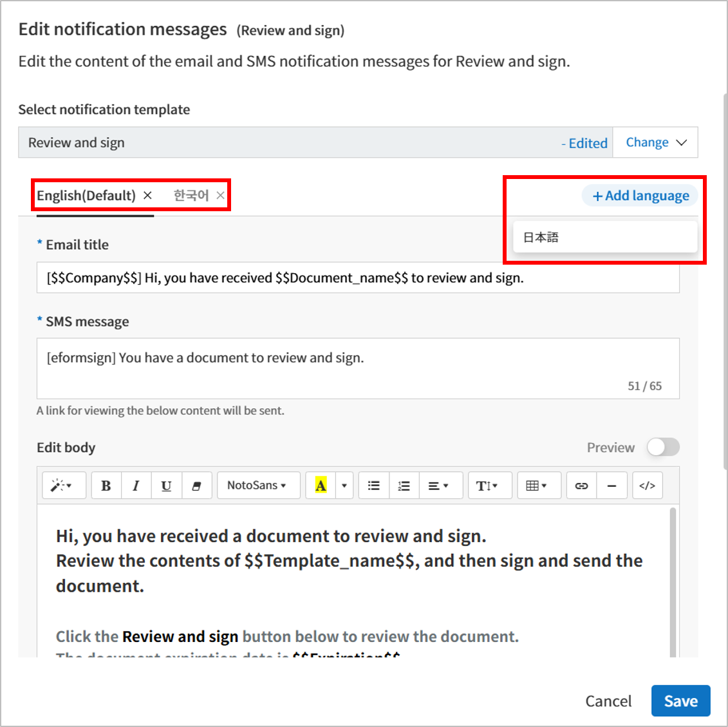The height and width of the screenshot is (727, 728).
Task: Click the eraser clear-formatting icon
Action: (x=196, y=486)
